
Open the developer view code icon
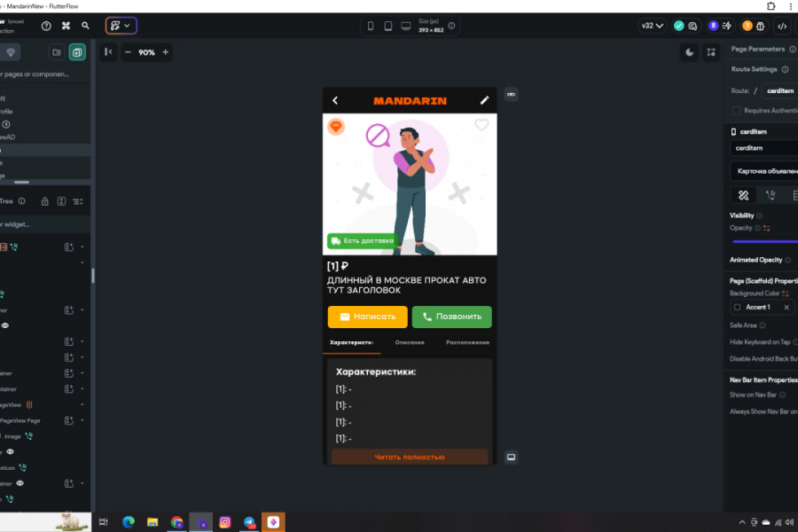click(x=782, y=26)
